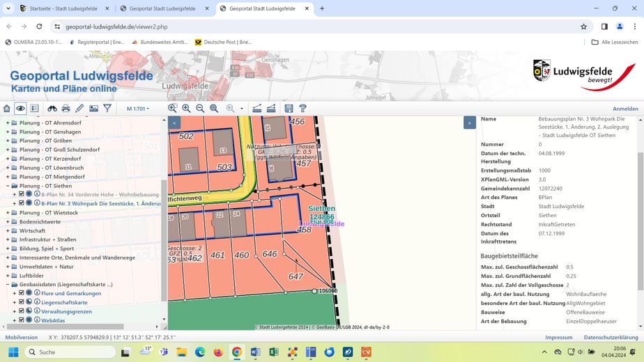Bookmark page with the star icon
Screen dimensions: 644x362
[583, 26]
